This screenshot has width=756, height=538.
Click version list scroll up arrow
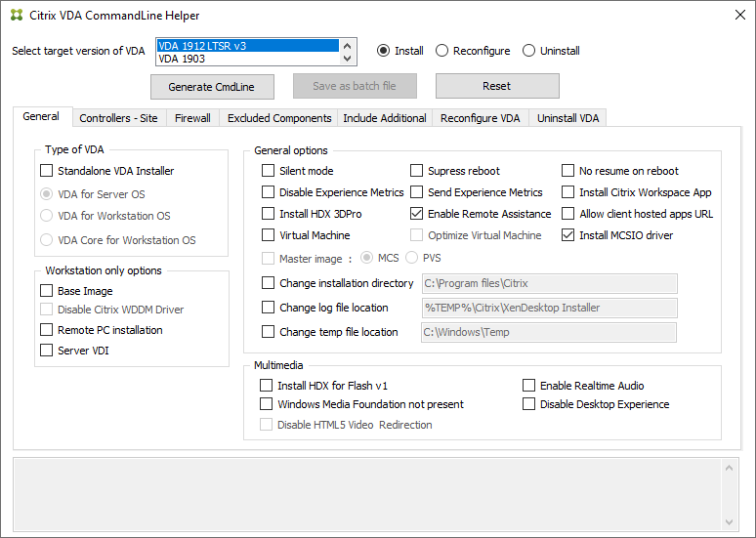[x=347, y=46]
